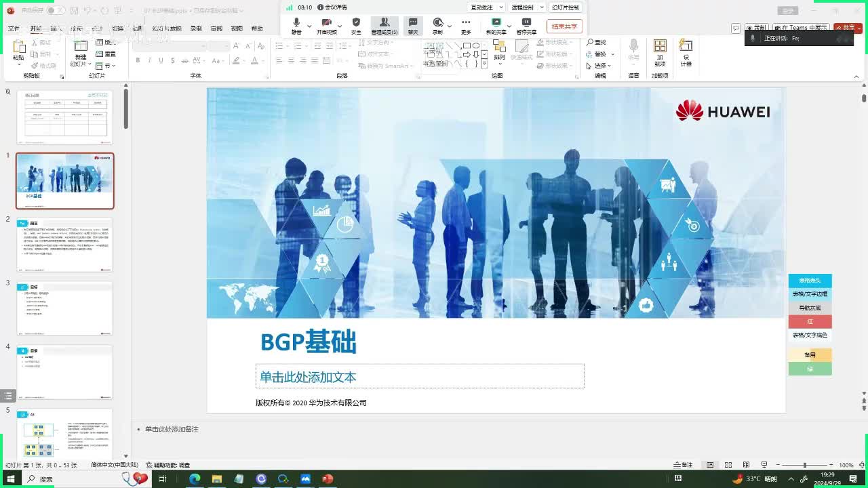Open 选择 Select dropdown
The image size is (868, 488).
[x=598, y=66]
